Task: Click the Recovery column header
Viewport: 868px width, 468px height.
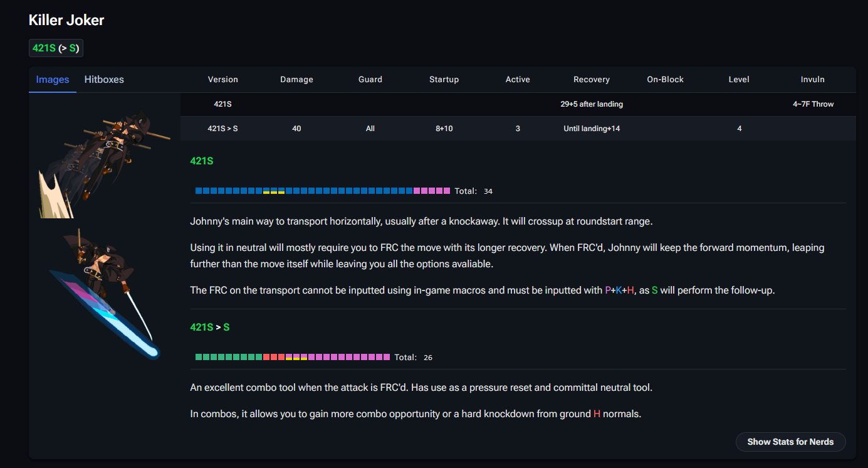Action: (592, 80)
